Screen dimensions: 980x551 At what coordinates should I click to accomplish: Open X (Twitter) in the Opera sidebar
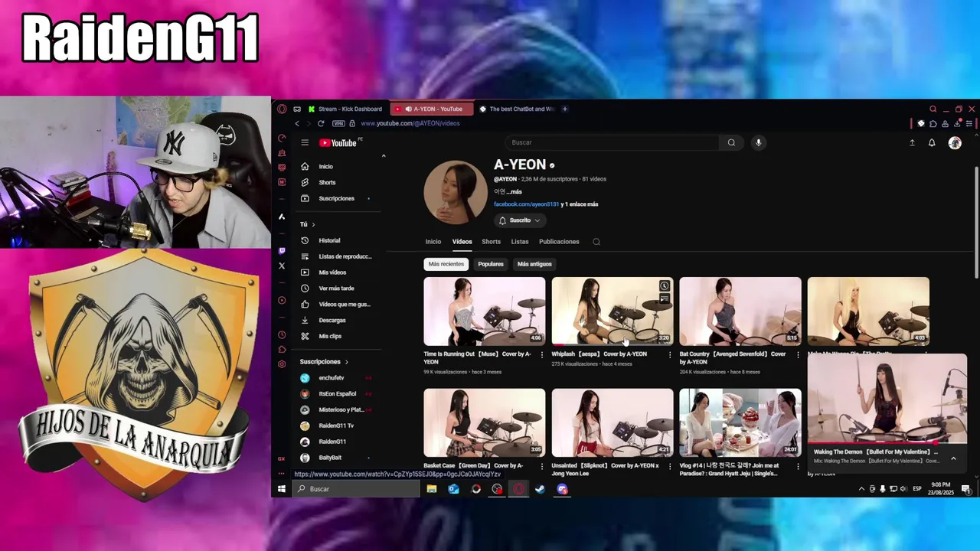coord(282,266)
